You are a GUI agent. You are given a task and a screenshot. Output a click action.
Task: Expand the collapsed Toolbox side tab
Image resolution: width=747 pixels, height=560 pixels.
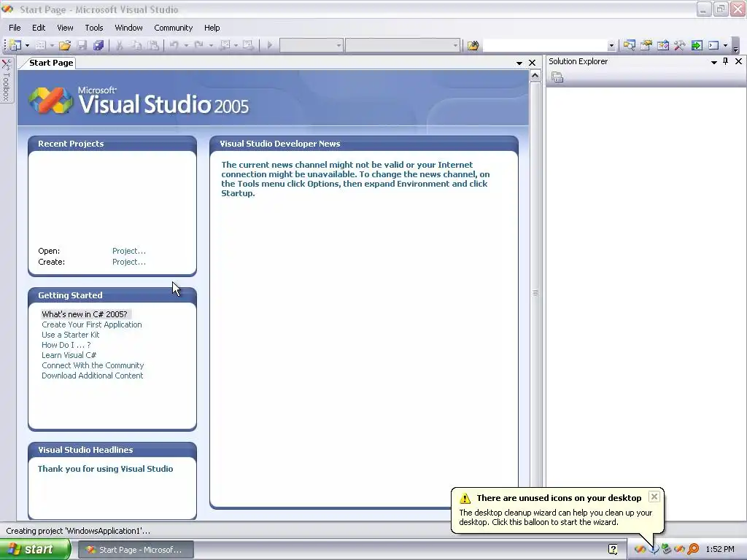pyautogui.click(x=7, y=80)
